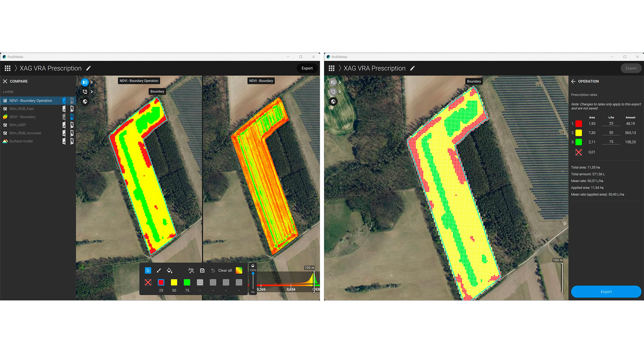Toggle left-pane visibility for NDVI - Boundary layer
The image size is (644, 362).
pos(64,117)
